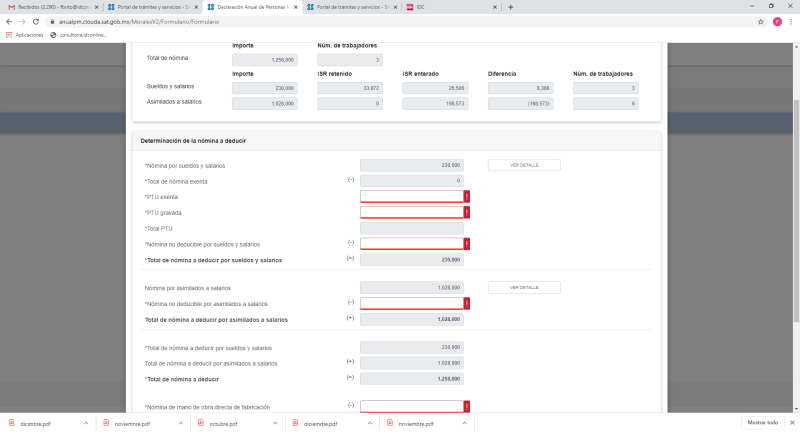Expand options for octubre.pdf download
Screen dimensions: 800x433
pos(275,423)
